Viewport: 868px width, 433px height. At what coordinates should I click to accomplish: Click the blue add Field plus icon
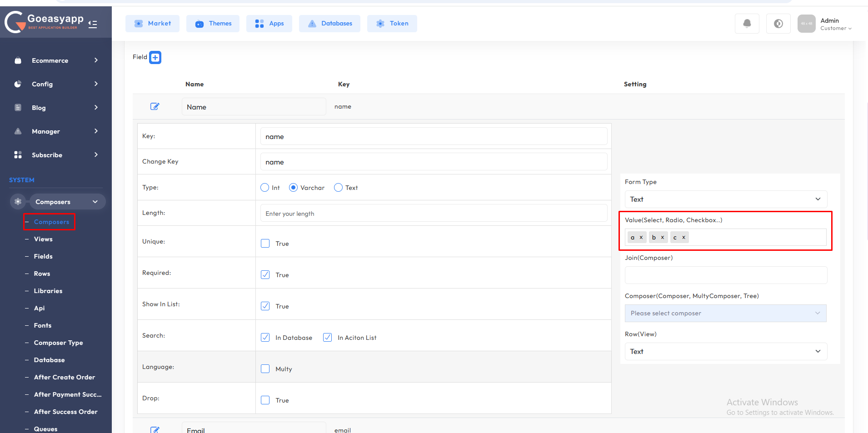point(155,58)
